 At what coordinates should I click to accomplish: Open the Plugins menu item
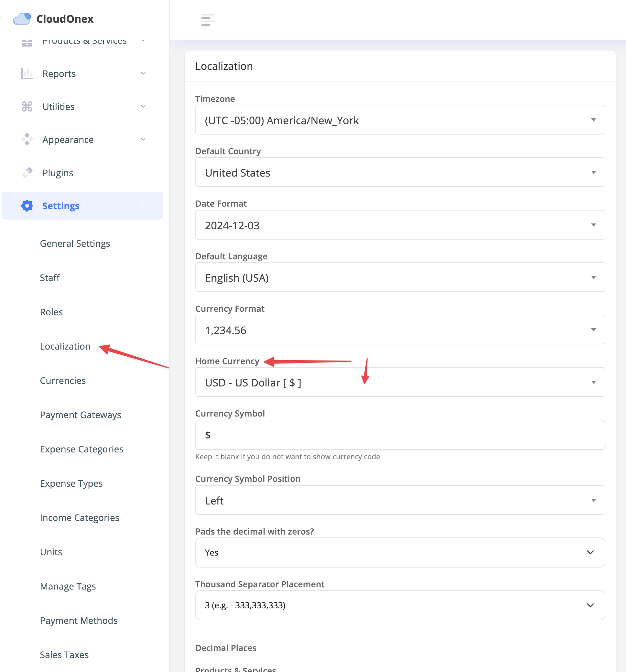58,173
